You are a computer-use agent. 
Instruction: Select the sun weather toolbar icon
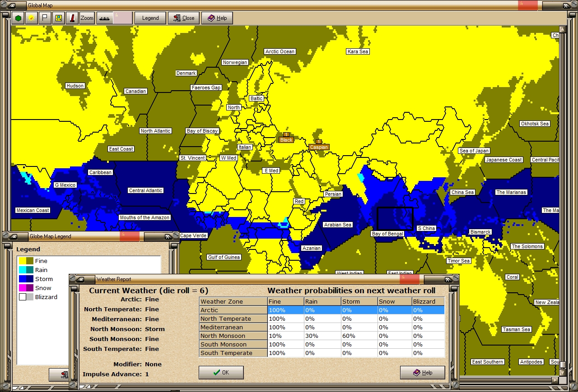click(x=31, y=18)
